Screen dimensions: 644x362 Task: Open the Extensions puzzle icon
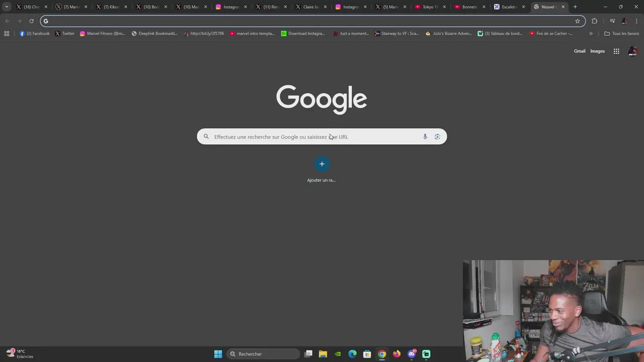(595, 21)
